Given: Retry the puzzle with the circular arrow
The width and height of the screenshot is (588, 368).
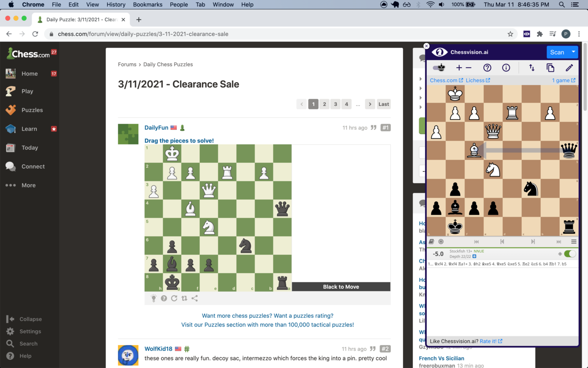Looking at the screenshot, I should 174,298.
